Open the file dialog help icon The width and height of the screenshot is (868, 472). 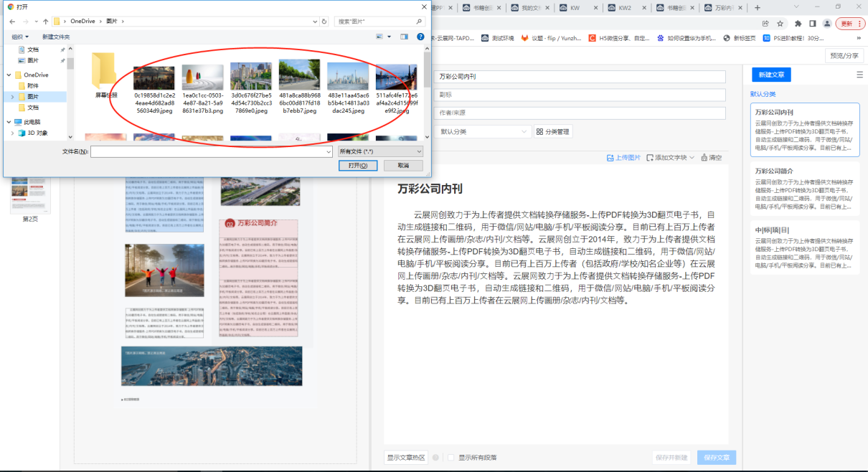point(421,37)
